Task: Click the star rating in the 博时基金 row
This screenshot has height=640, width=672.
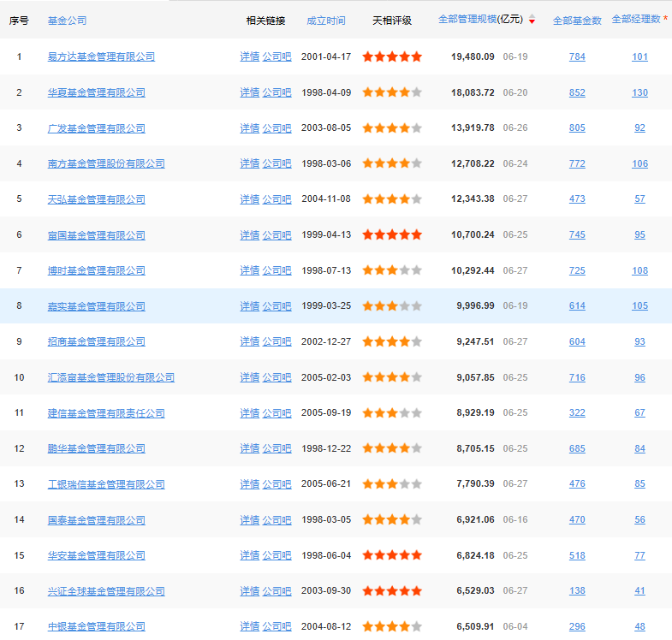Action: tap(392, 270)
